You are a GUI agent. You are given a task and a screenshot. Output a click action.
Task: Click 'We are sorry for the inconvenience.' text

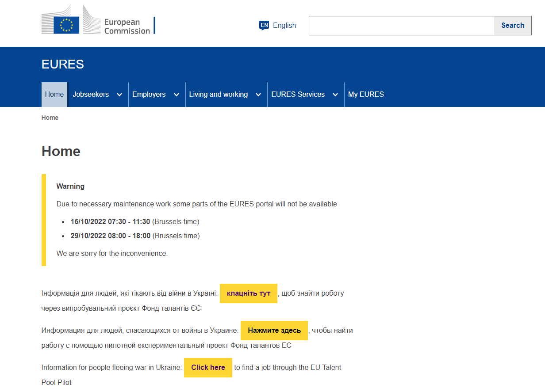click(x=112, y=254)
